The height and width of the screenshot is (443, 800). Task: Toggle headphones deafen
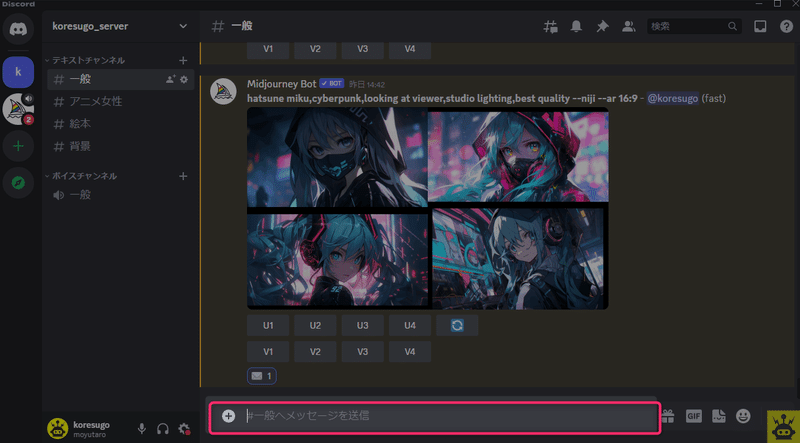point(163,429)
